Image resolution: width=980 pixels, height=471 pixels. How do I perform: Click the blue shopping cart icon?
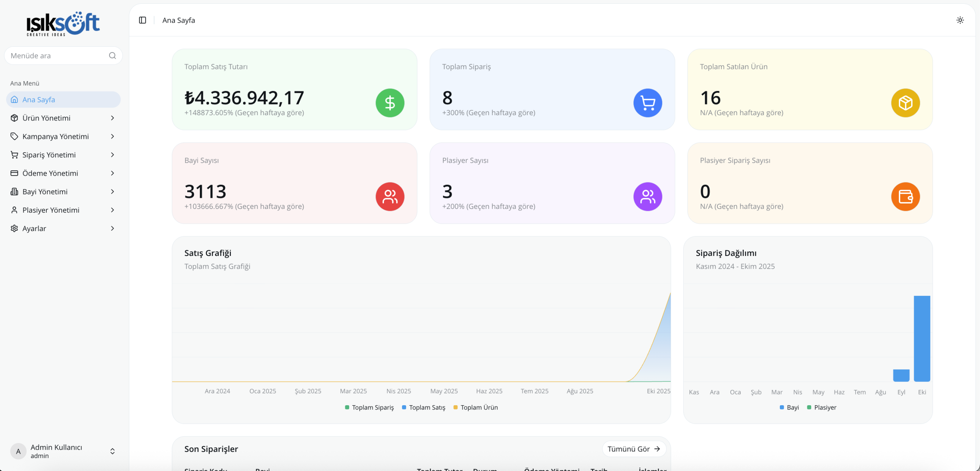[647, 103]
